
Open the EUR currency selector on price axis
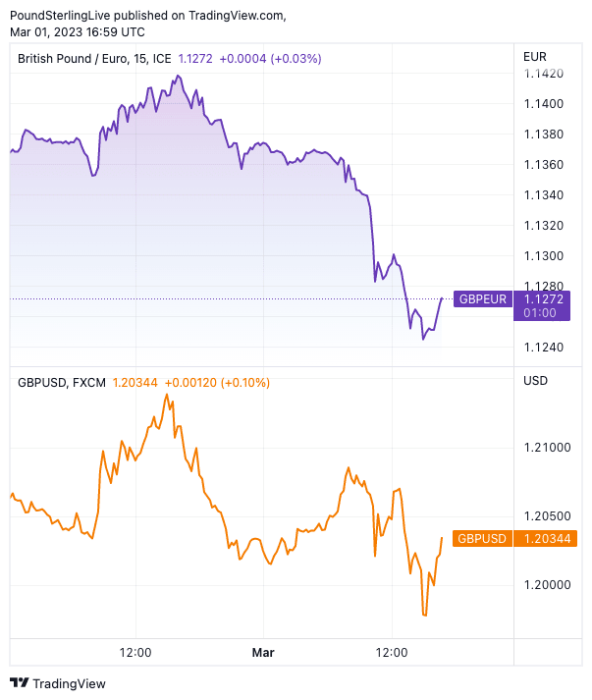click(536, 56)
